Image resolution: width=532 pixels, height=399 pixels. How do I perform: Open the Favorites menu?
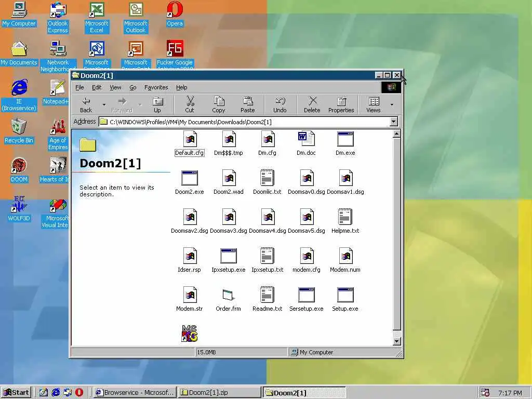[x=156, y=87]
